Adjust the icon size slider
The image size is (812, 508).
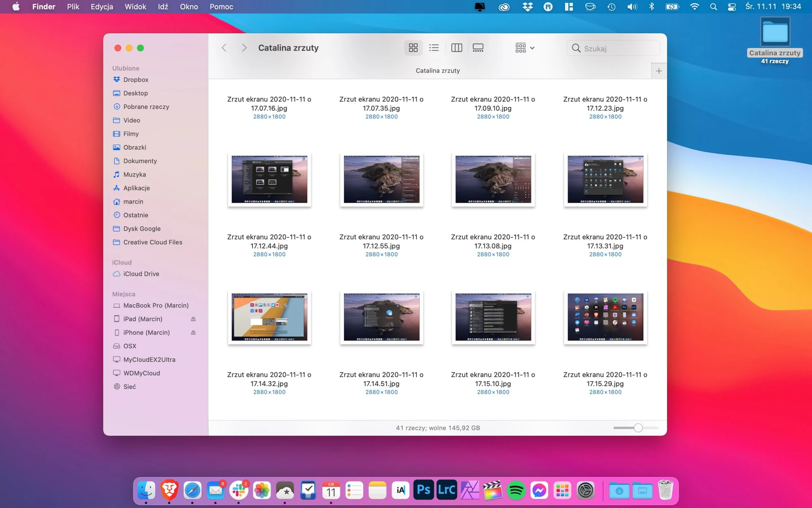tap(638, 428)
